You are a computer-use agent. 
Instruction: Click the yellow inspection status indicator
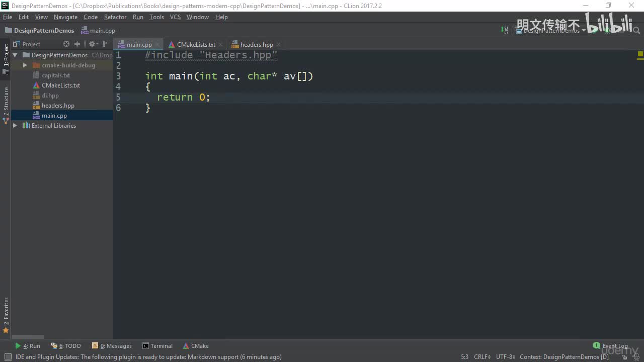pos(640,54)
